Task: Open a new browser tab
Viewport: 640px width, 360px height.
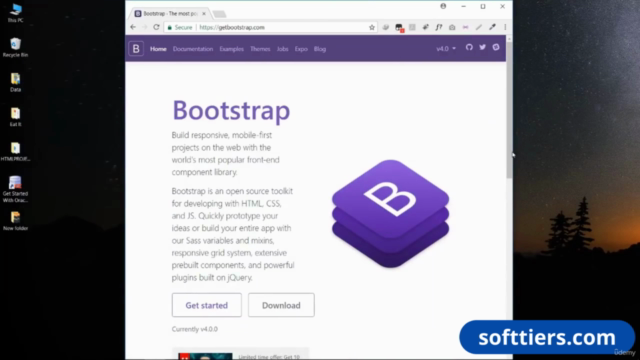Action: coord(220,14)
